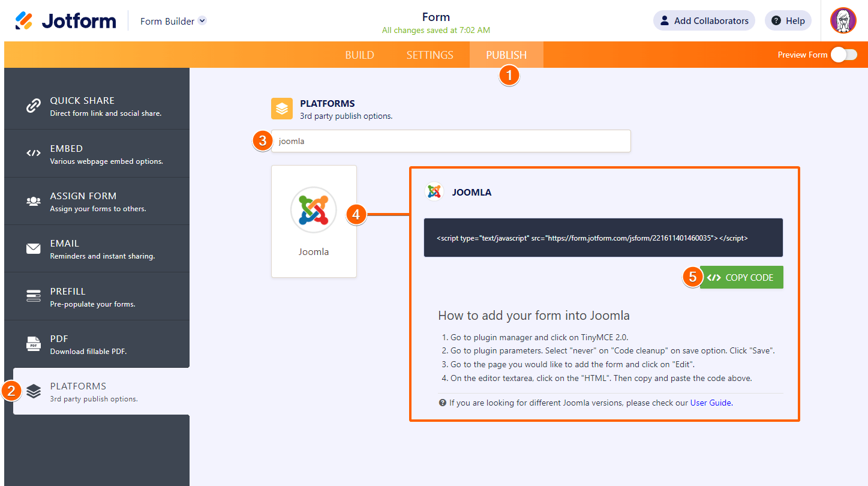Image resolution: width=868 pixels, height=486 pixels.
Task: Open the user avatar menu
Action: [x=843, y=20]
